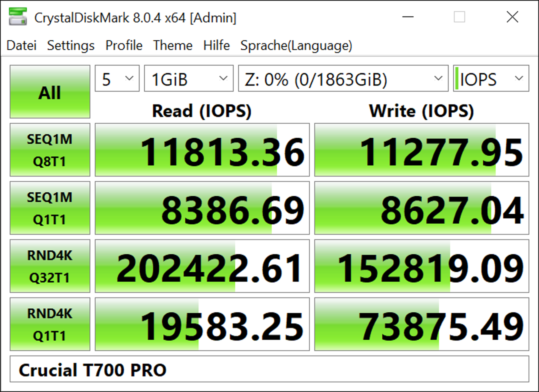This screenshot has height=392, width=539.
Task: Open the Datei menu
Action: tap(22, 45)
